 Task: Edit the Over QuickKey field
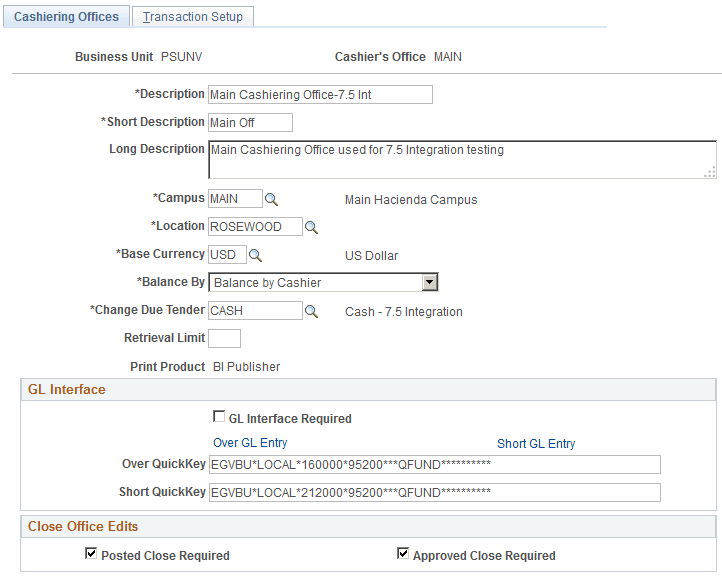point(435,464)
